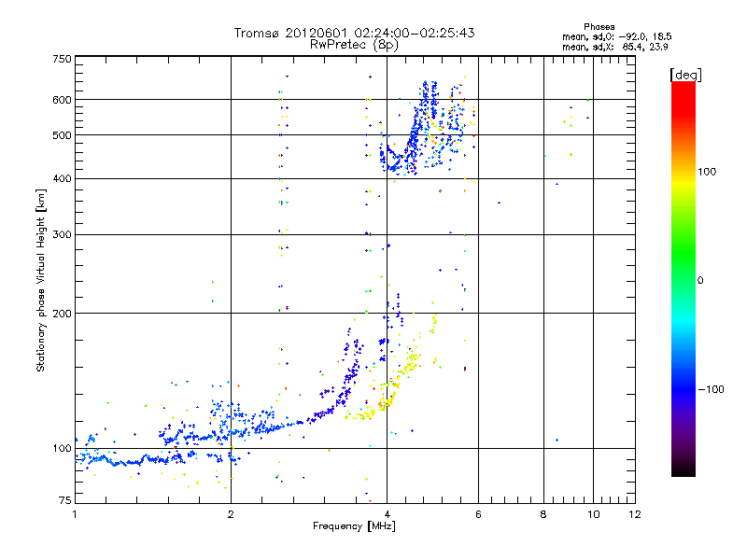Viewport: 747px width, 560px height.
Task: Click the 'Frequency [MHz]' x-axis label
Action: click(354, 526)
